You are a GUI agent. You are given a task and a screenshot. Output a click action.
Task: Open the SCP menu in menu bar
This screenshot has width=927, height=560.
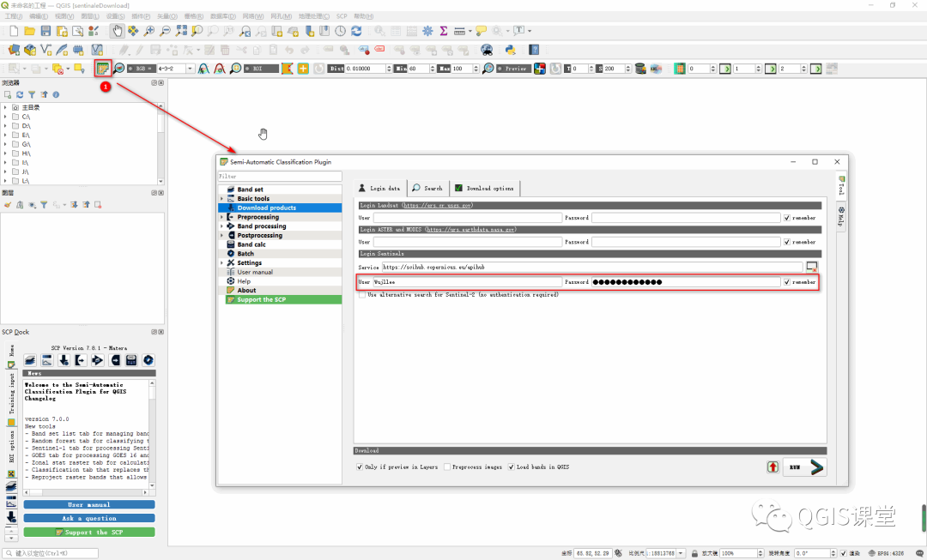(342, 16)
